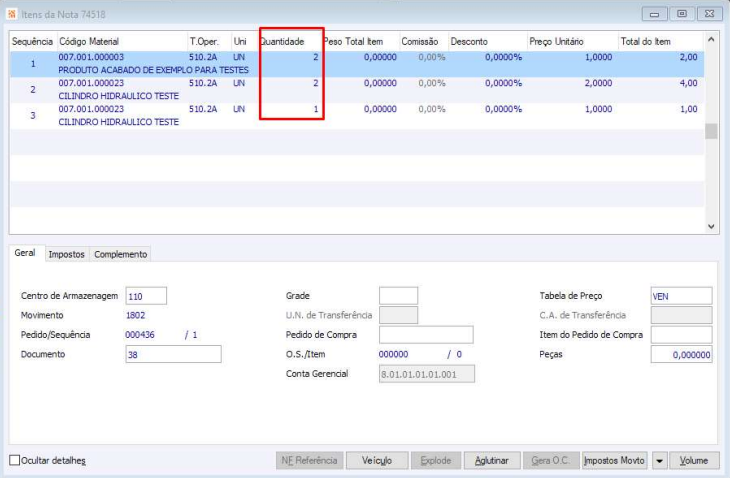Click the Aglutinar button
Viewport: 730px width, 478px height.
(x=492, y=461)
